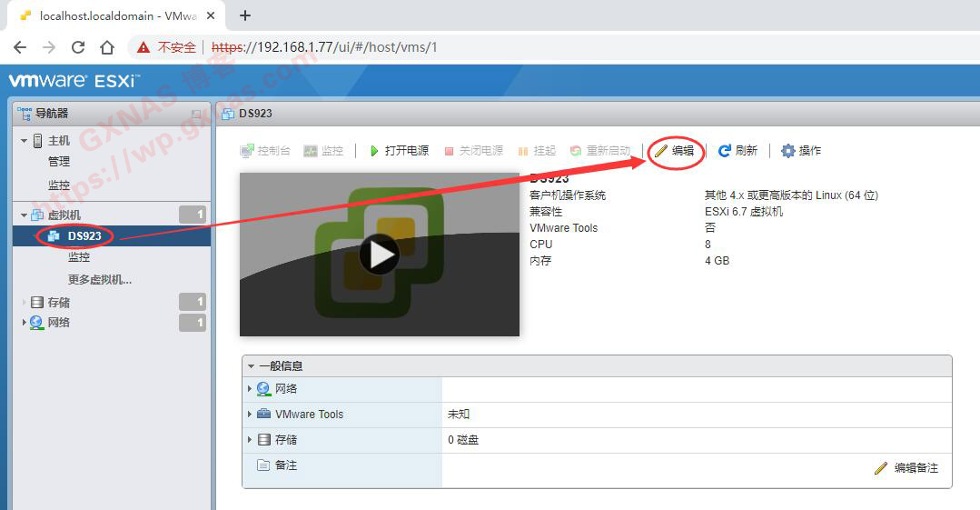The height and width of the screenshot is (510, 980).
Task: Click the browser reload button
Action: (x=78, y=47)
